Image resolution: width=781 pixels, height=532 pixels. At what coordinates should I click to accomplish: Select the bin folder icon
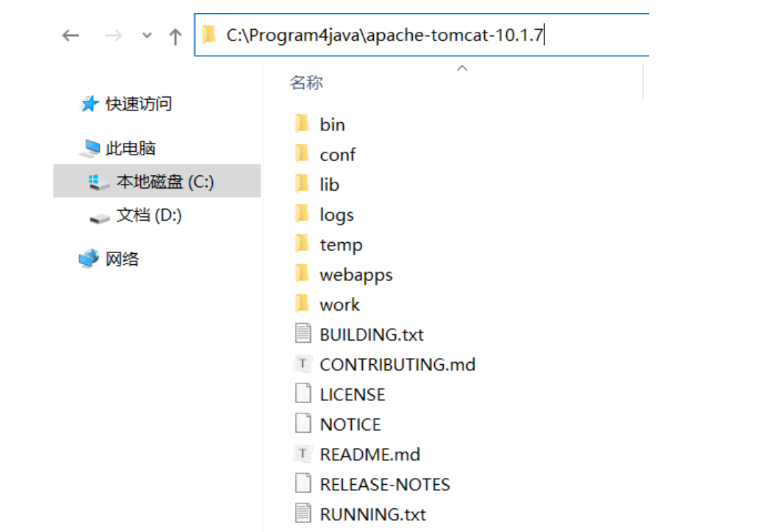[302, 123]
